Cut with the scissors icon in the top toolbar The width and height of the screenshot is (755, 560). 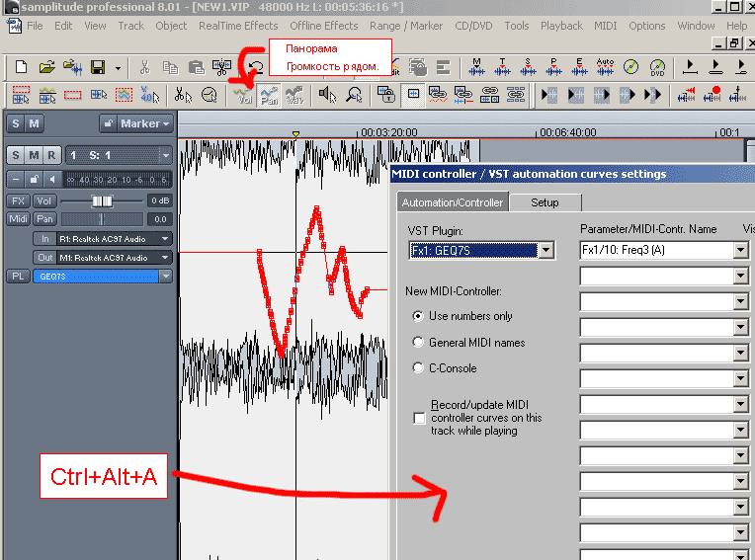click(144, 67)
